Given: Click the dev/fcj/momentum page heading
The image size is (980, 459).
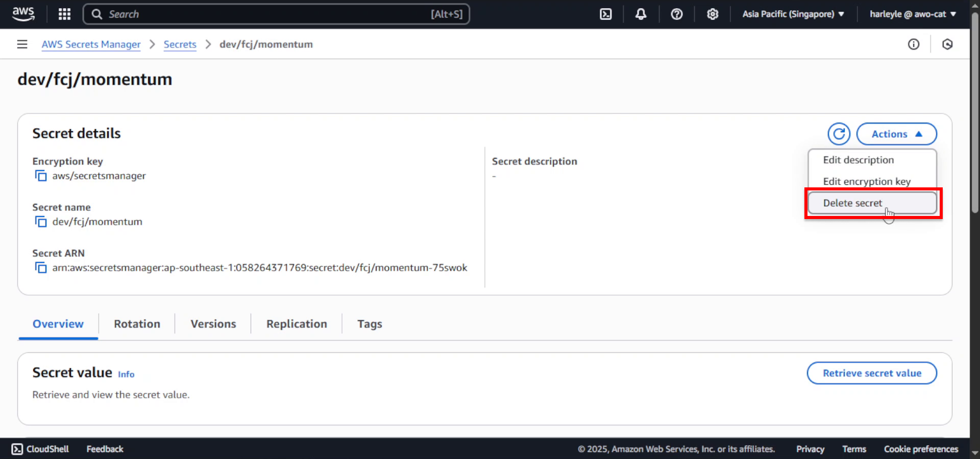Looking at the screenshot, I should [95, 79].
